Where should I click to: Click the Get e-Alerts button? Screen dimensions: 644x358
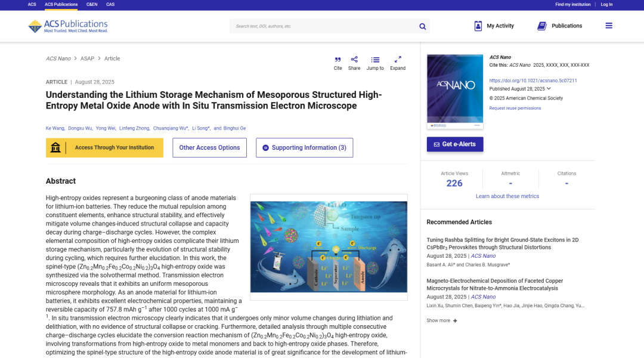[x=454, y=144]
